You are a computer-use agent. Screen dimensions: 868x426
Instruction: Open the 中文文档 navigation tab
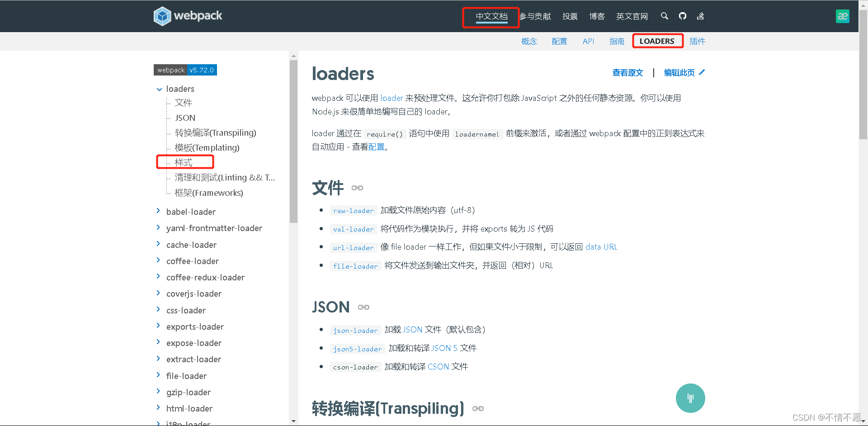coord(491,16)
